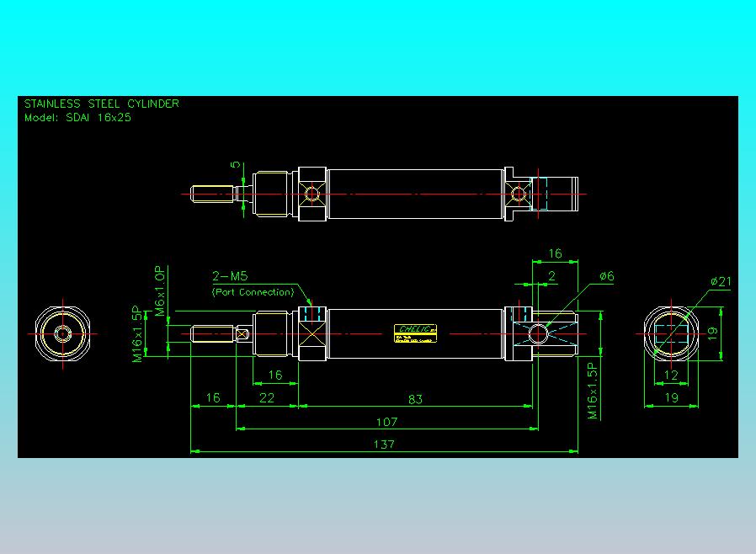
Task: Click the 83 body length dimension
Action: 415,399
